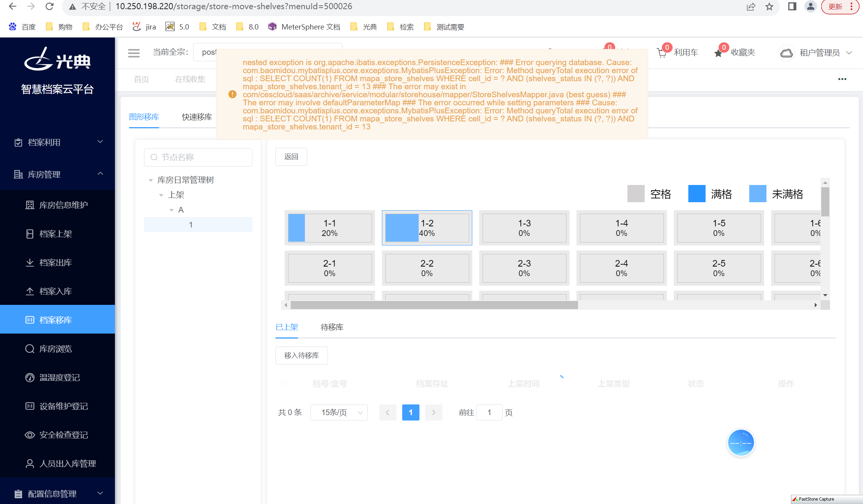Click the browser back arrow
The height and width of the screenshot is (504, 863).
pos(12,7)
